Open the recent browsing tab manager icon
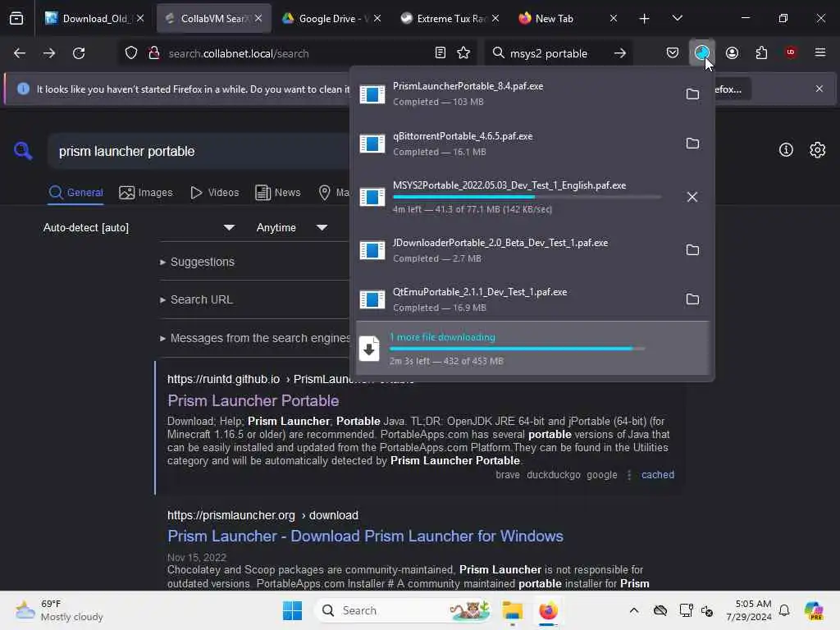The image size is (840, 630). [x=16, y=19]
